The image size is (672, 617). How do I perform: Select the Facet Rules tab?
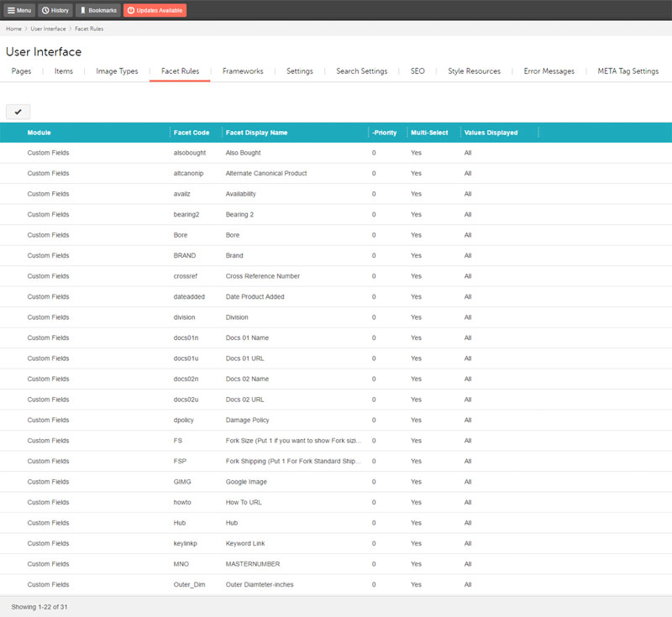pos(180,71)
